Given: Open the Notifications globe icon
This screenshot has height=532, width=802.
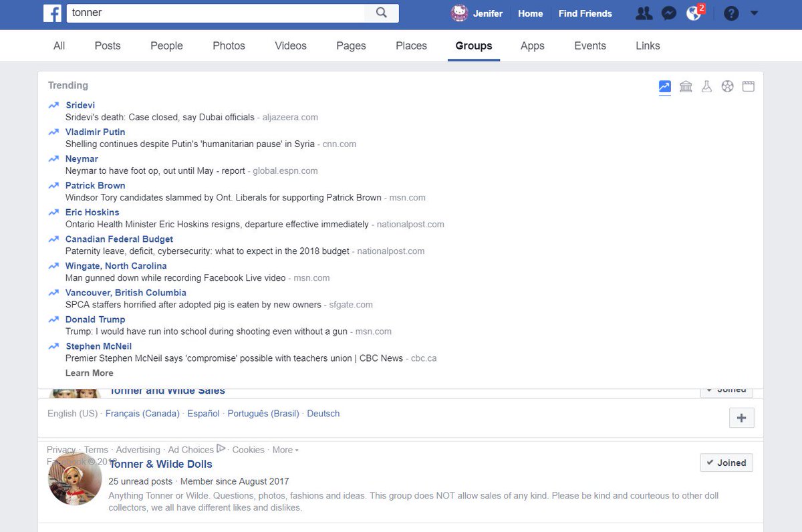Looking at the screenshot, I should pyautogui.click(x=694, y=13).
